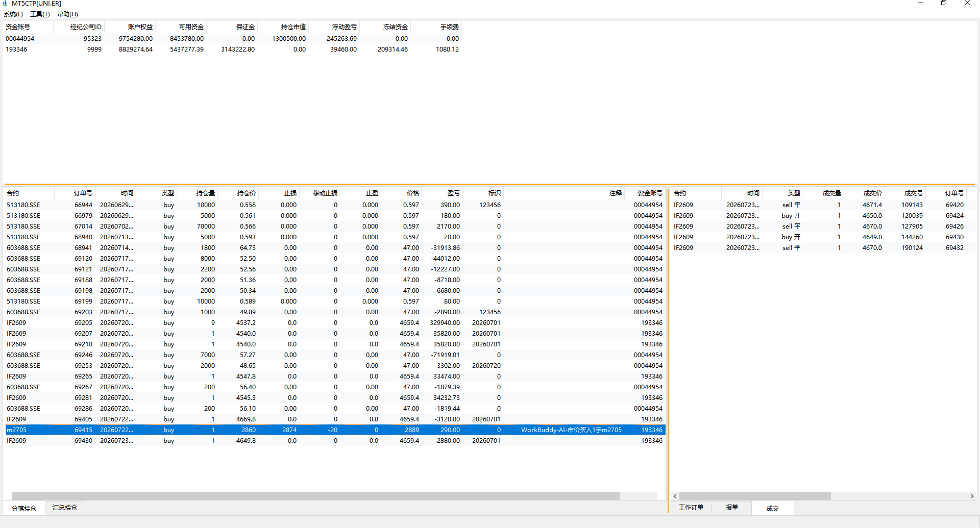Image resolution: width=980 pixels, height=528 pixels.
Task: Select position order 69120 with -44012.00 loss
Action: (x=335, y=259)
